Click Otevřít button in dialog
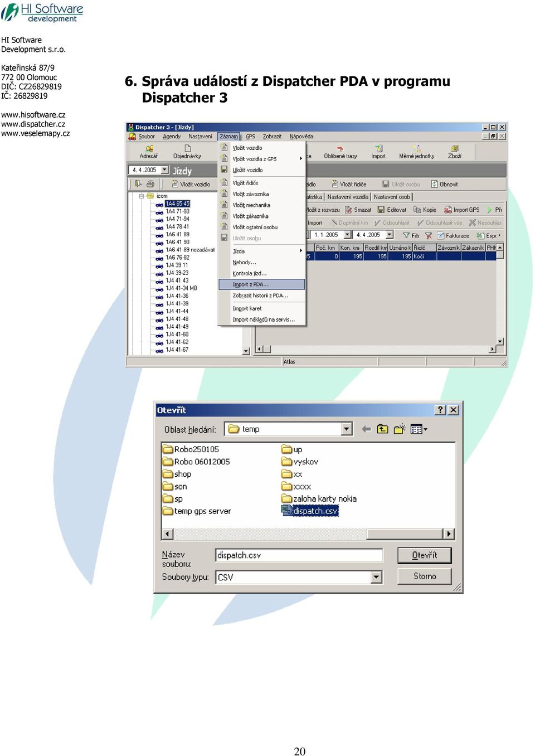The image size is (535, 756). (425, 555)
